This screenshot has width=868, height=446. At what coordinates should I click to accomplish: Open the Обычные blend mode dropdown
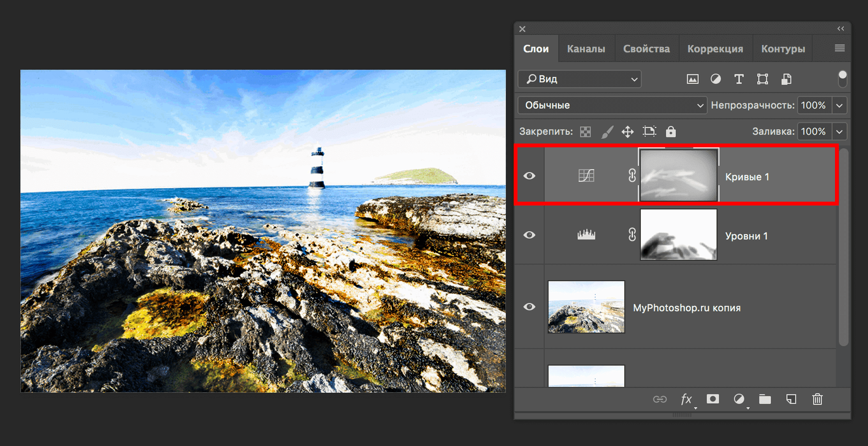[612, 105]
